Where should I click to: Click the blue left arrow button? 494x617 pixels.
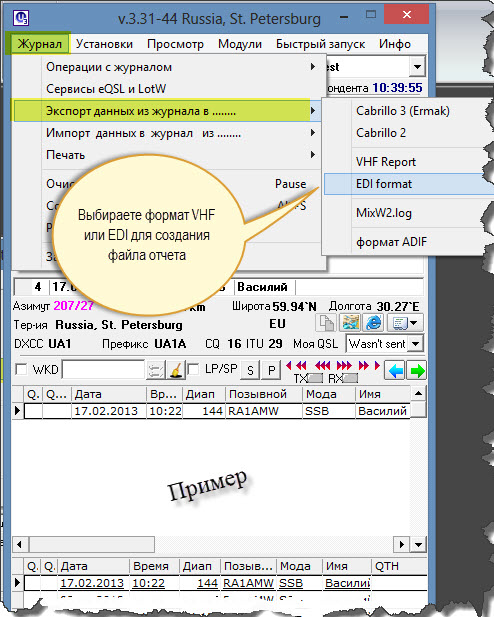(x=395, y=370)
